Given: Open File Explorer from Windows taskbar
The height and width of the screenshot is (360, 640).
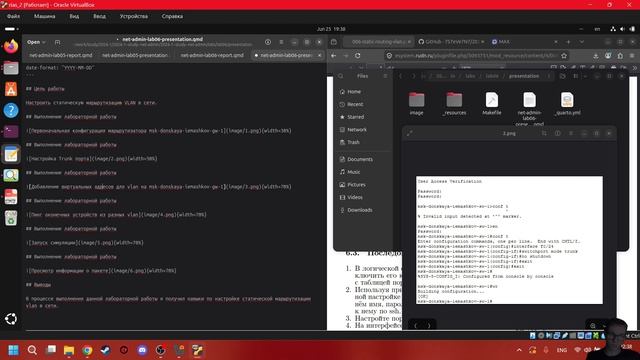Looking at the screenshot, I should (x=69, y=350).
